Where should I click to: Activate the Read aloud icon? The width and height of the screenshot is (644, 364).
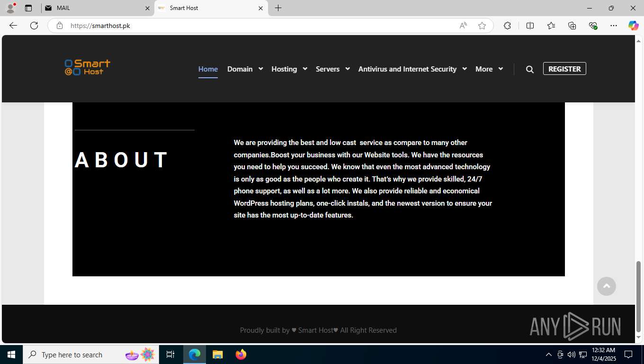click(x=463, y=26)
